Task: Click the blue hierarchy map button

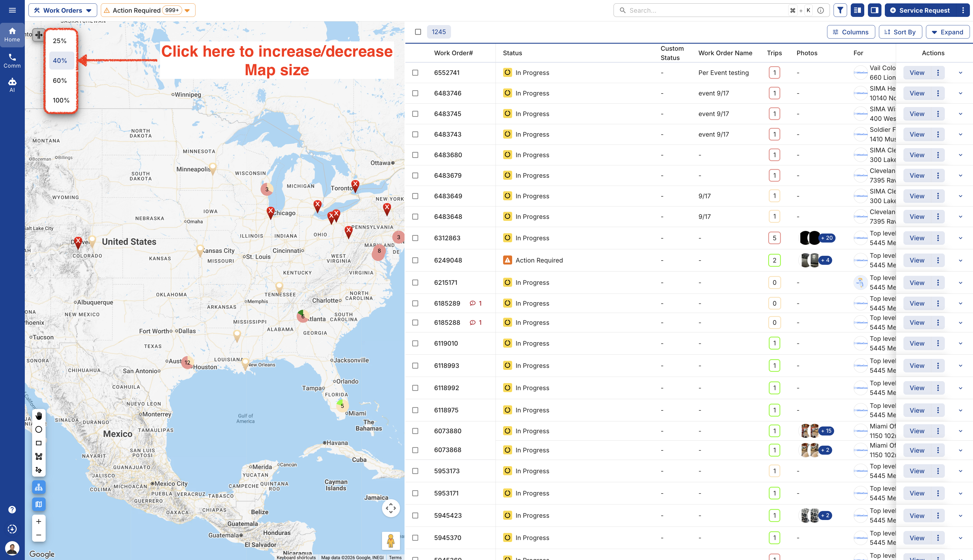Action: (39, 487)
